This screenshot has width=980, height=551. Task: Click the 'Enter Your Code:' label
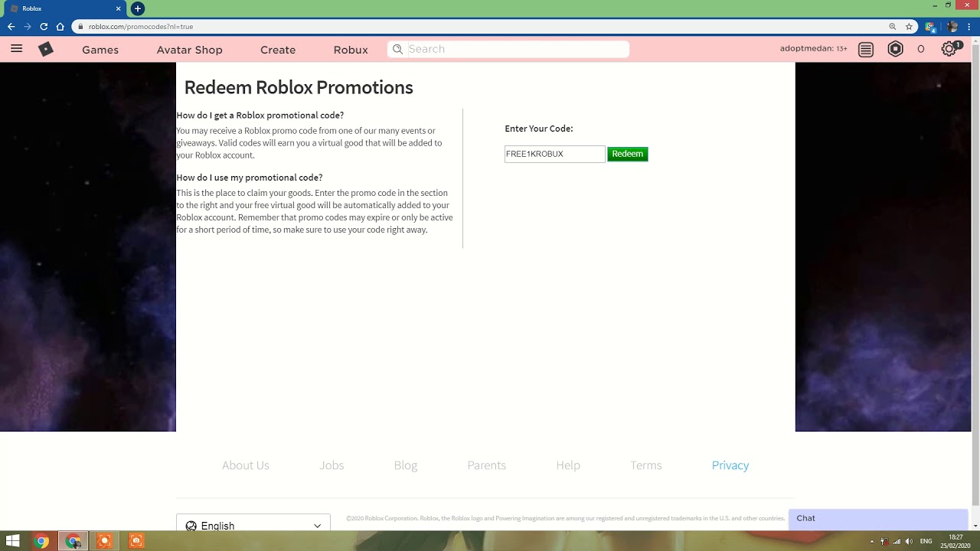(539, 129)
